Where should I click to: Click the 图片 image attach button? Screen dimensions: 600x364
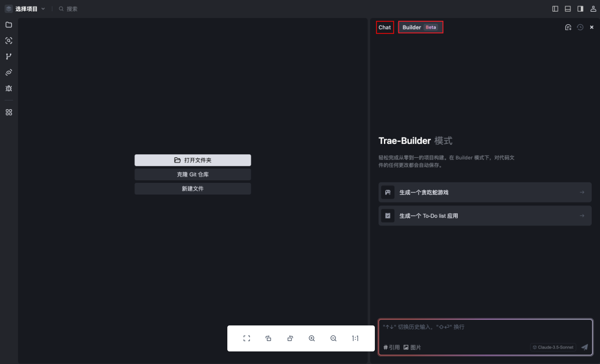point(412,348)
